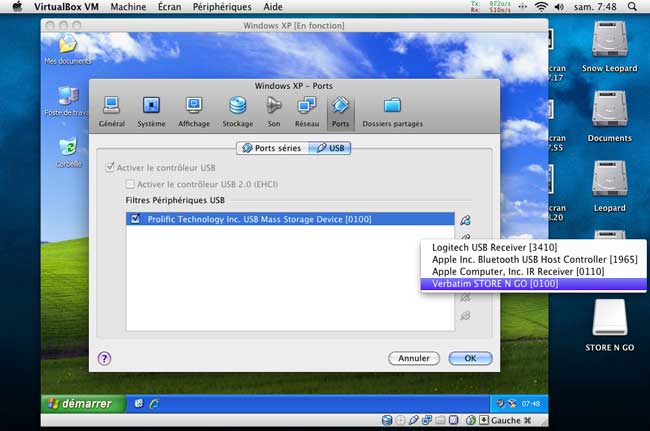This screenshot has height=431, width=650.
Task: Open the Système settings section
Action: coord(151,111)
